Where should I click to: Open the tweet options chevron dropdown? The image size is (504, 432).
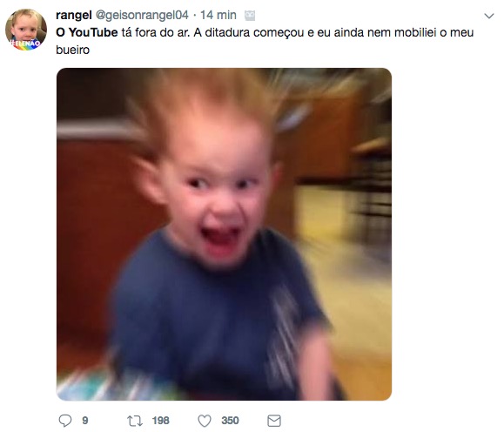pos(489,16)
